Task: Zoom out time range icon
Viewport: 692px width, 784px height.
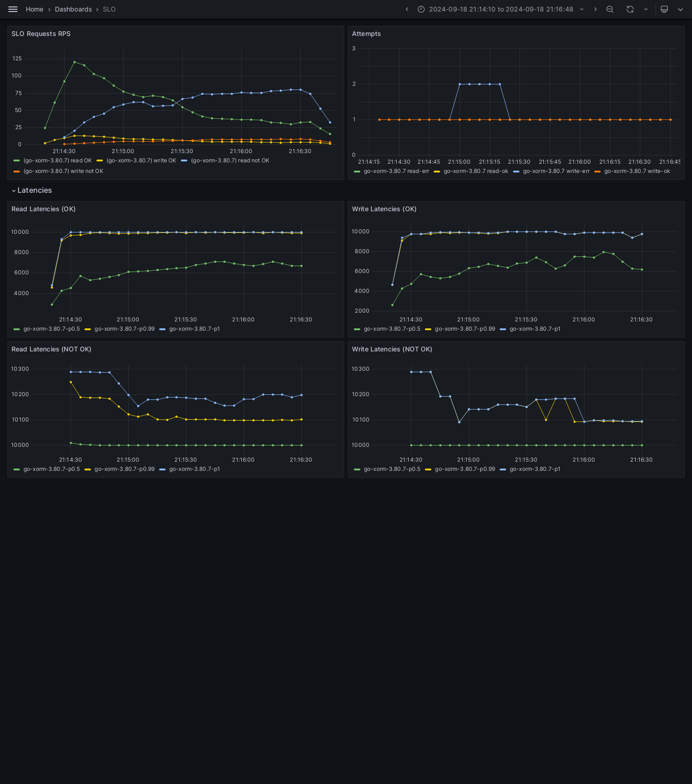Action: (x=610, y=9)
